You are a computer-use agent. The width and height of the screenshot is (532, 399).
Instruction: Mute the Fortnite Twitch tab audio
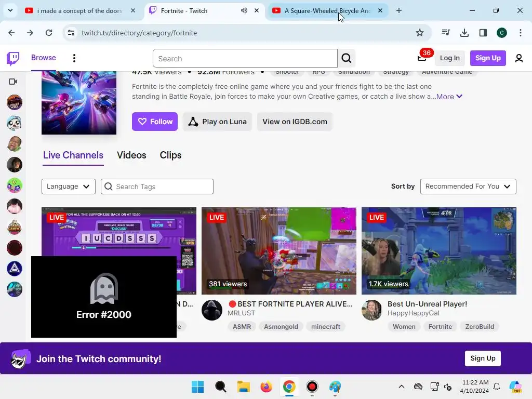pos(244,10)
